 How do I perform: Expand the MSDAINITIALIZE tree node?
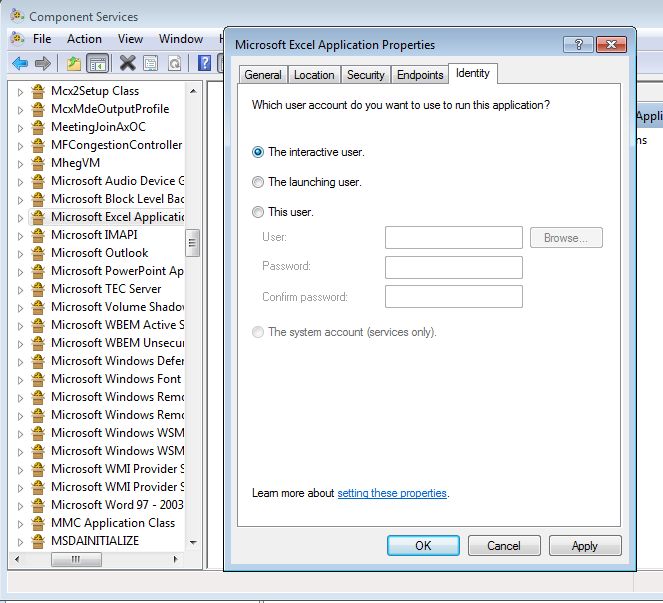20,542
